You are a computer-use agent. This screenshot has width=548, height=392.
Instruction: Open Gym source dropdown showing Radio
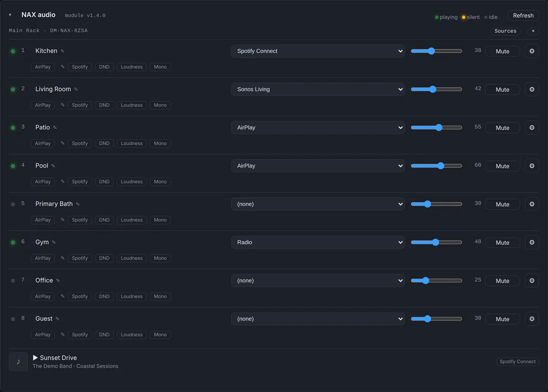318,242
